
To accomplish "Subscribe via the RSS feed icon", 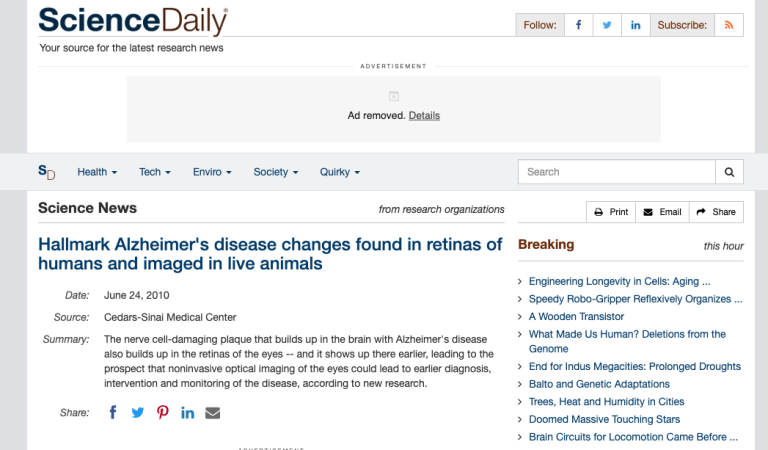I will pyautogui.click(x=729, y=25).
